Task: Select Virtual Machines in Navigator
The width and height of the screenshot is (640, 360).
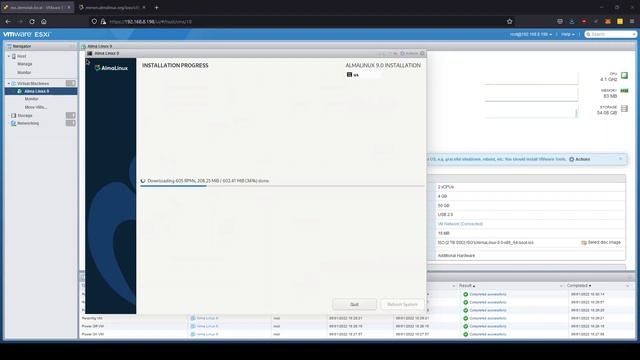Action: (33, 83)
